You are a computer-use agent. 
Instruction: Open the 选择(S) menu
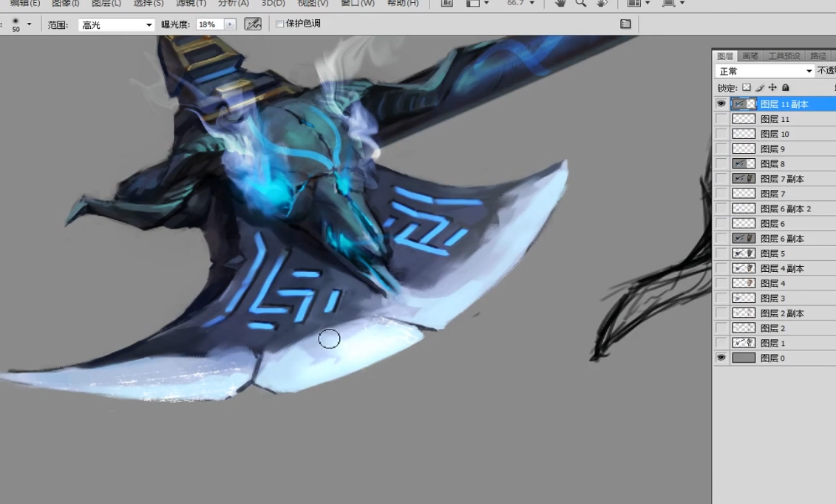tap(149, 3)
